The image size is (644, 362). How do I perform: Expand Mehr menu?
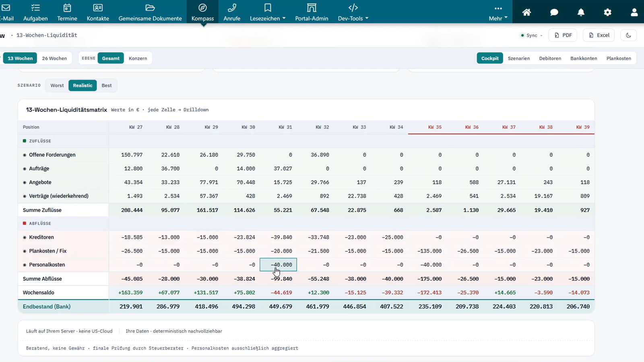point(498,12)
